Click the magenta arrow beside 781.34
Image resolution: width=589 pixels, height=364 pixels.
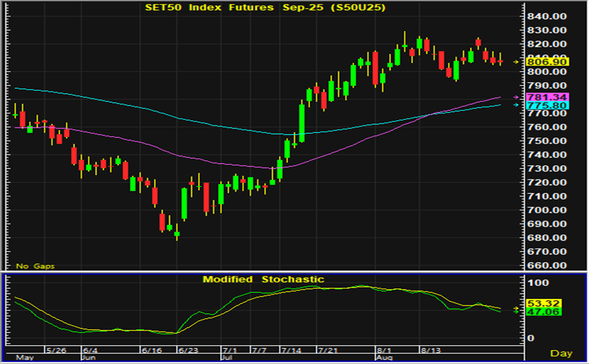coord(516,97)
